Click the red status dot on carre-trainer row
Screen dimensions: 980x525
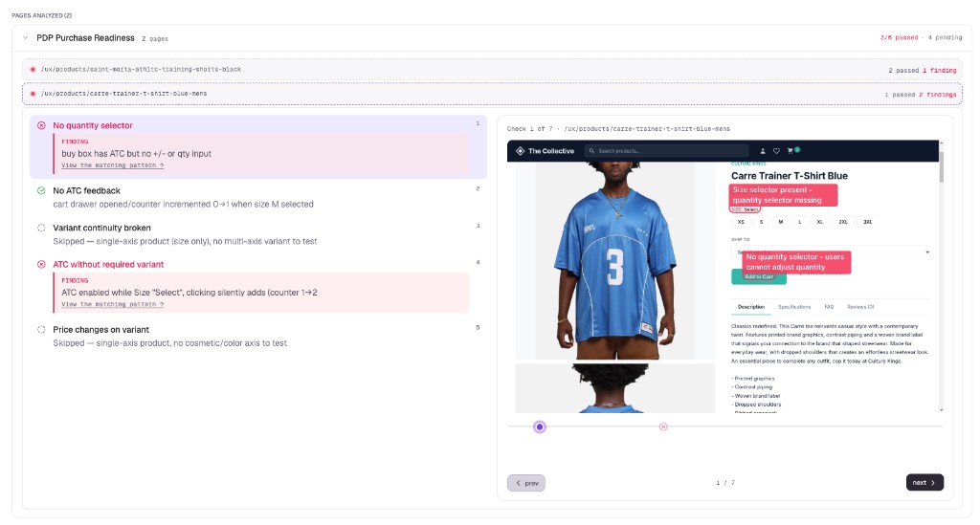point(33,94)
